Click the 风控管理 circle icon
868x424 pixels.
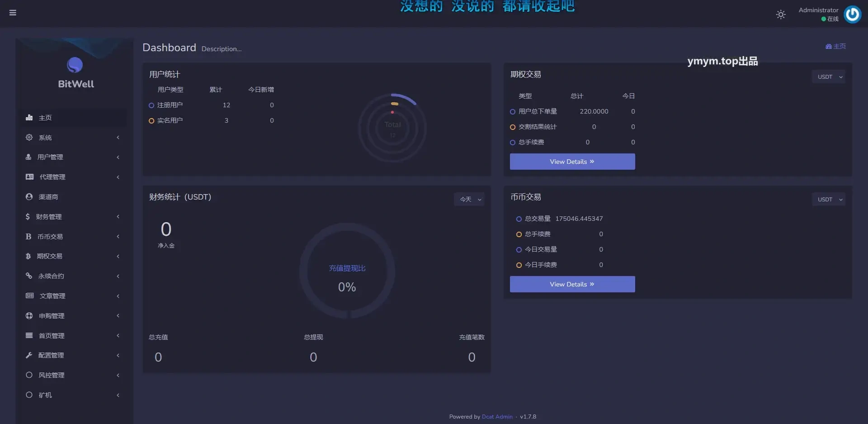click(29, 375)
